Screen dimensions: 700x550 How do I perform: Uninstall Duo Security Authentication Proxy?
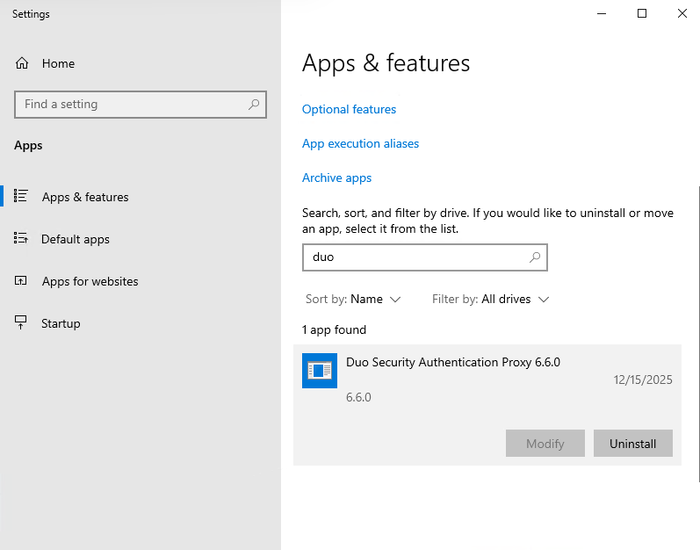click(x=632, y=443)
